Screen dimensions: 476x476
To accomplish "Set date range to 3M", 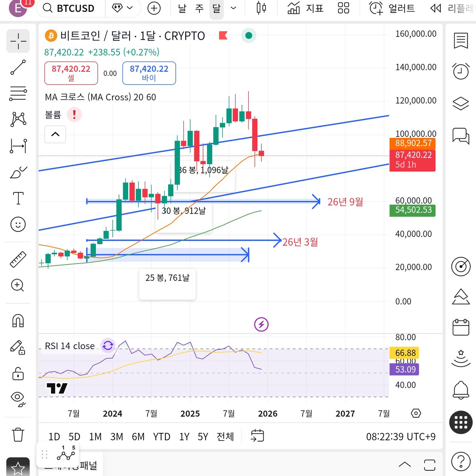I will tap(117, 437).
